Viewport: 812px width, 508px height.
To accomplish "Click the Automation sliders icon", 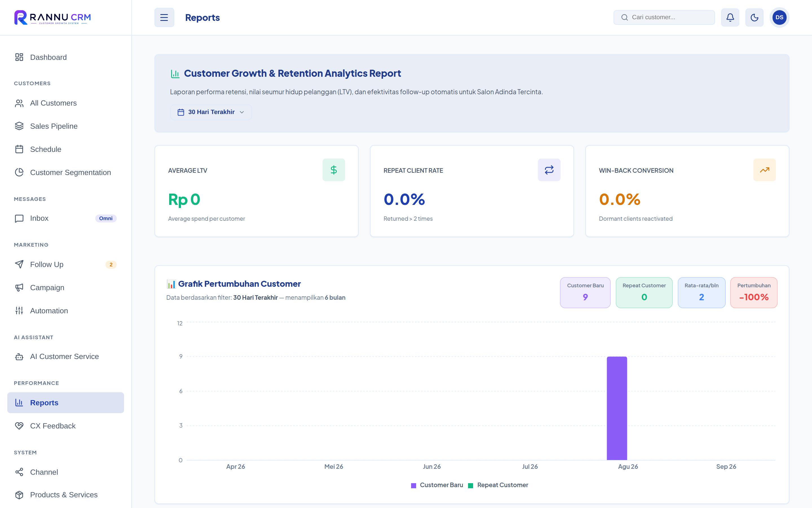I will [x=19, y=311].
